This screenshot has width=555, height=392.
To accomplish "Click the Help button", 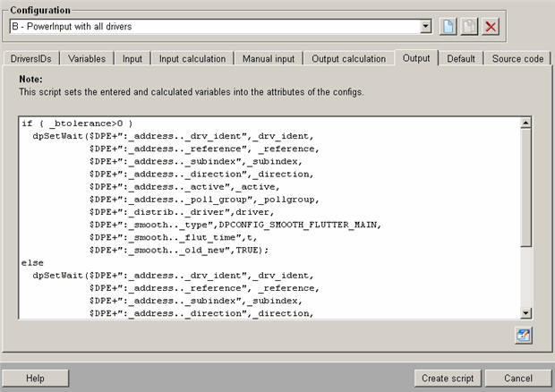I will (35, 378).
